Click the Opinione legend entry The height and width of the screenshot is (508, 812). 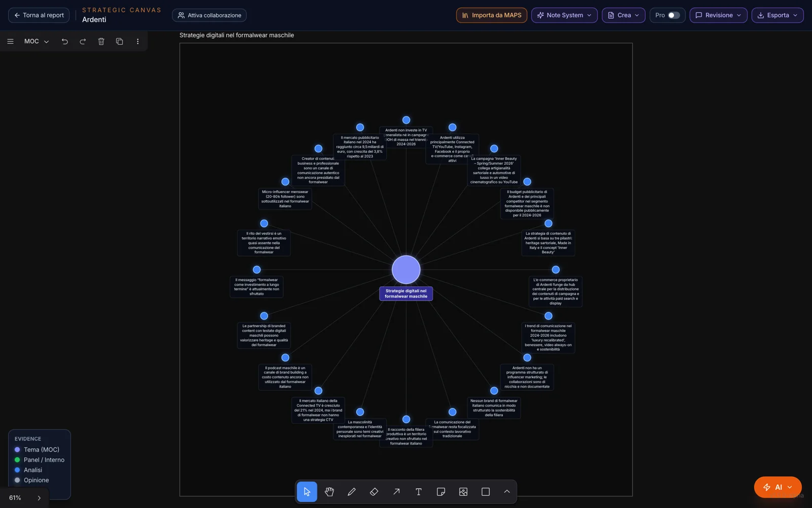tap(32, 480)
